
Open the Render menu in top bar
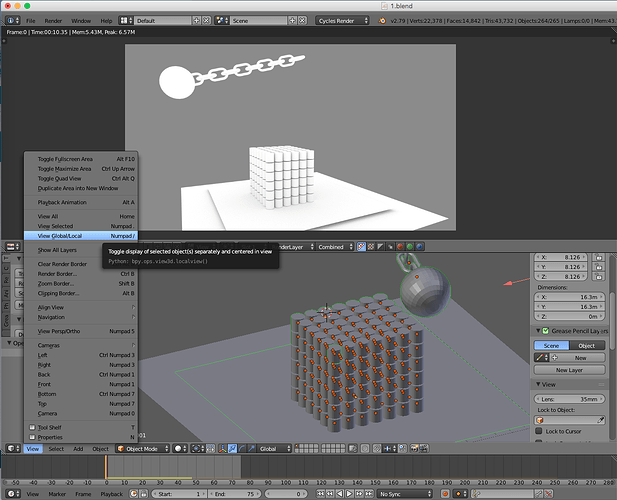click(53, 21)
